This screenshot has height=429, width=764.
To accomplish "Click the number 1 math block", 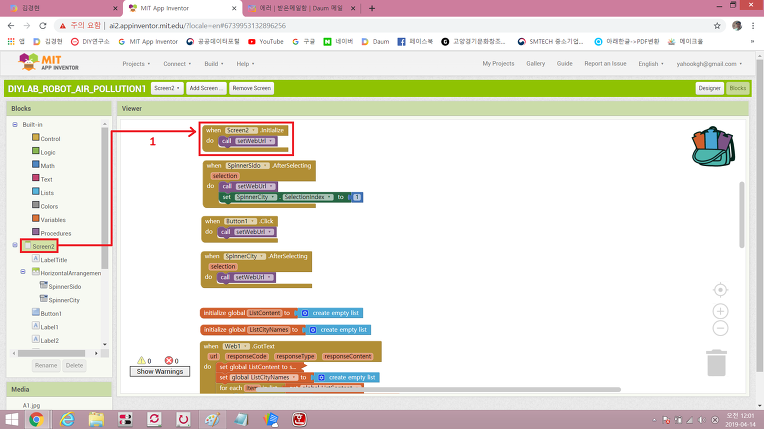I will (x=357, y=197).
